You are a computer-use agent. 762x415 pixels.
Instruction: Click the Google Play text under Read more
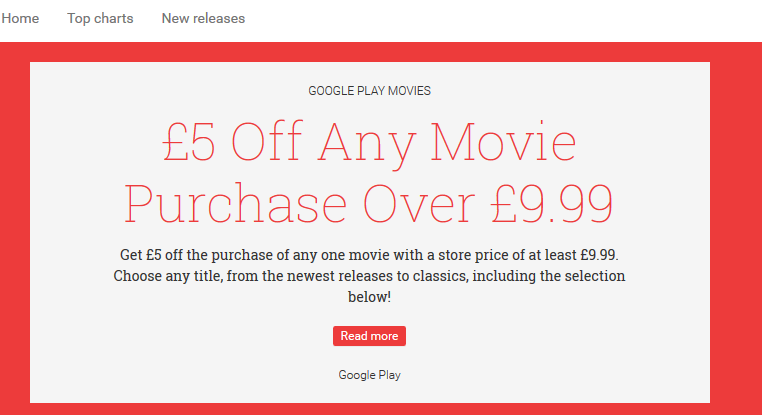[x=369, y=375]
